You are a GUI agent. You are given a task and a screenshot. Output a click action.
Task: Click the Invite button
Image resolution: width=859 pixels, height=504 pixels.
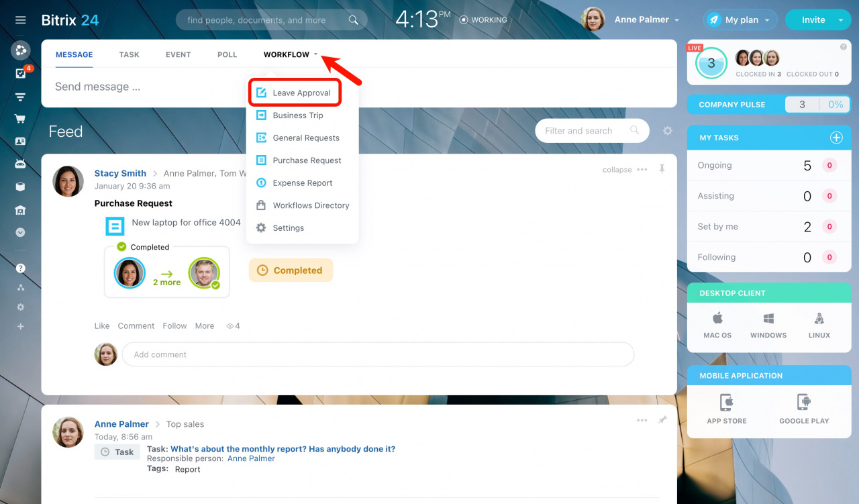[813, 20]
